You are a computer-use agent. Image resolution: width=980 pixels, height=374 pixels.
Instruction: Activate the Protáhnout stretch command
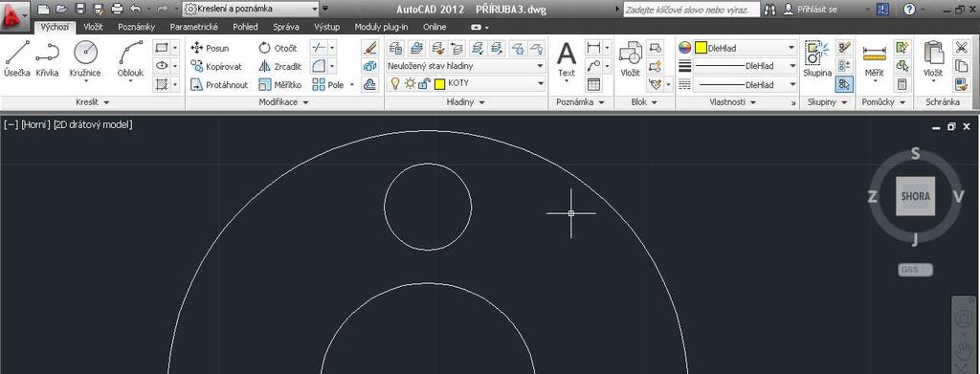[x=219, y=84]
